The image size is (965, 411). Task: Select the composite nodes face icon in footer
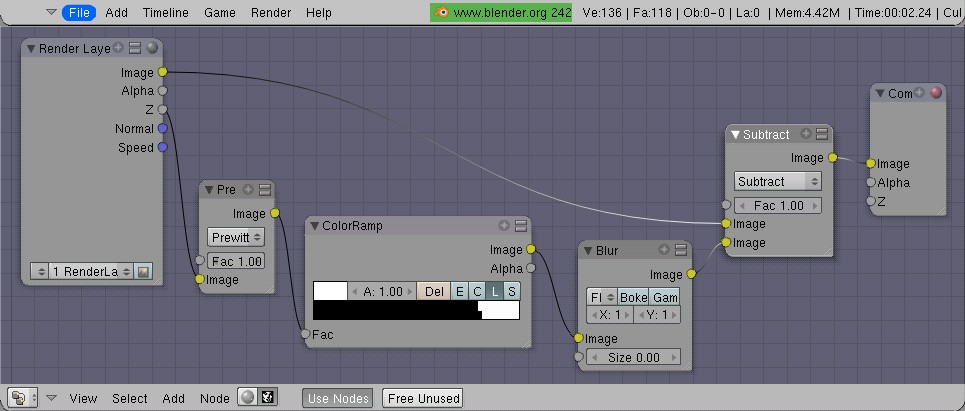(x=268, y=398)
